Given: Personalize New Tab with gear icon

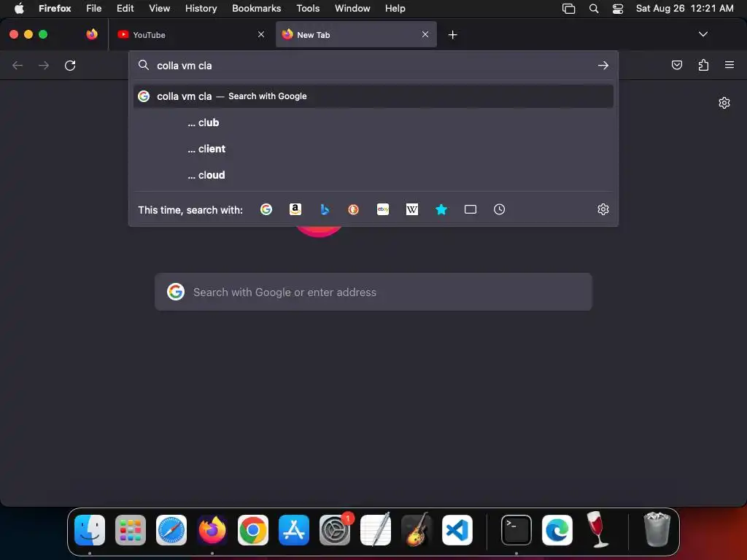Looking at the screenshot, I should click(724, 103).
